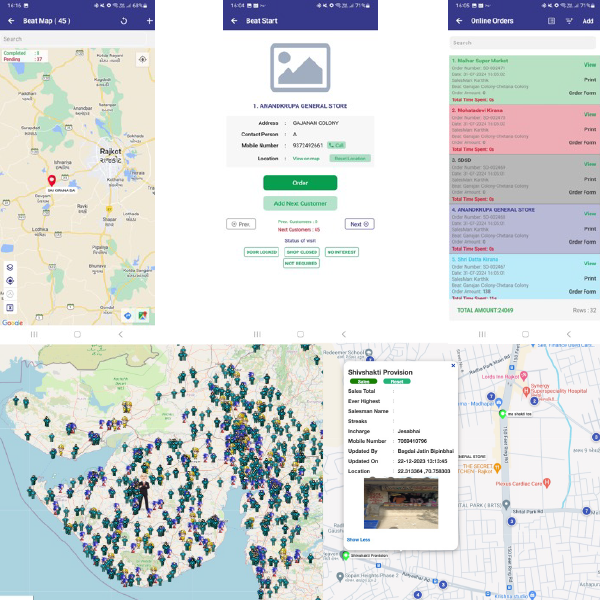The width and height of the screenshot is (600, 600).
Task: Toggle the map visibility eye button
Action: [143, 60]
